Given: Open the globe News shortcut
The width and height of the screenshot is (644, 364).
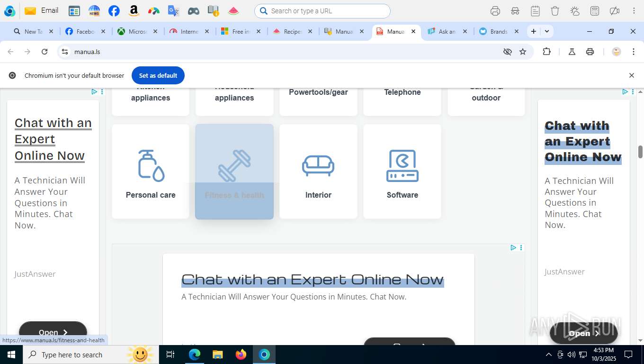Looking at the screenshot, I should point(94,11).
